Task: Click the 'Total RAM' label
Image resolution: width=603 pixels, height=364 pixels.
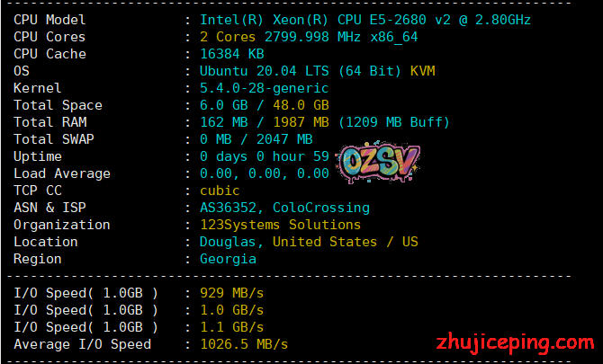Action: pos(50,122)
